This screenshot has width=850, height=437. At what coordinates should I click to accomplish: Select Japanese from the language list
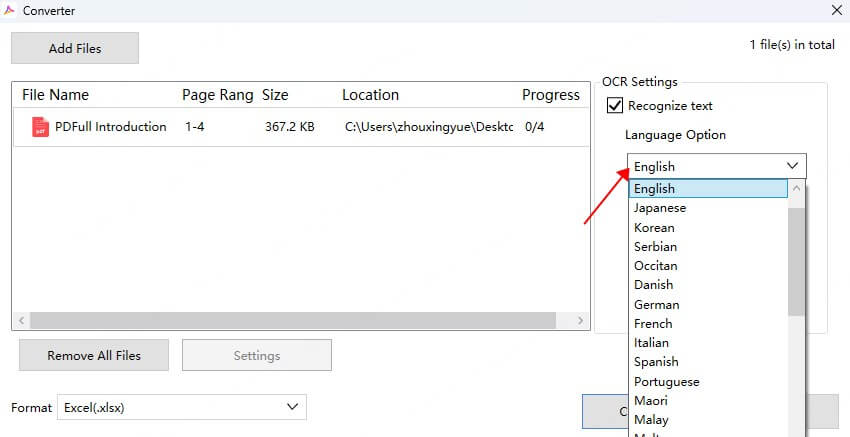(660, 208)
